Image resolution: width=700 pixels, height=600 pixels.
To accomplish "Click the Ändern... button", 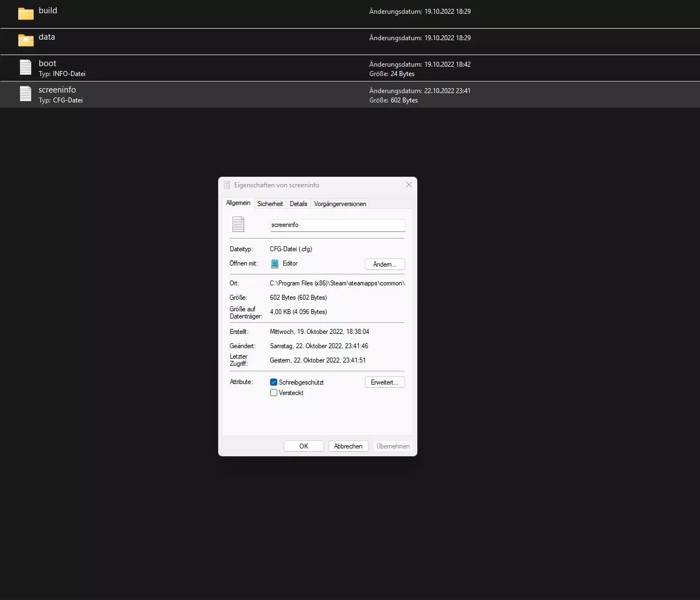I will (385, 264).
